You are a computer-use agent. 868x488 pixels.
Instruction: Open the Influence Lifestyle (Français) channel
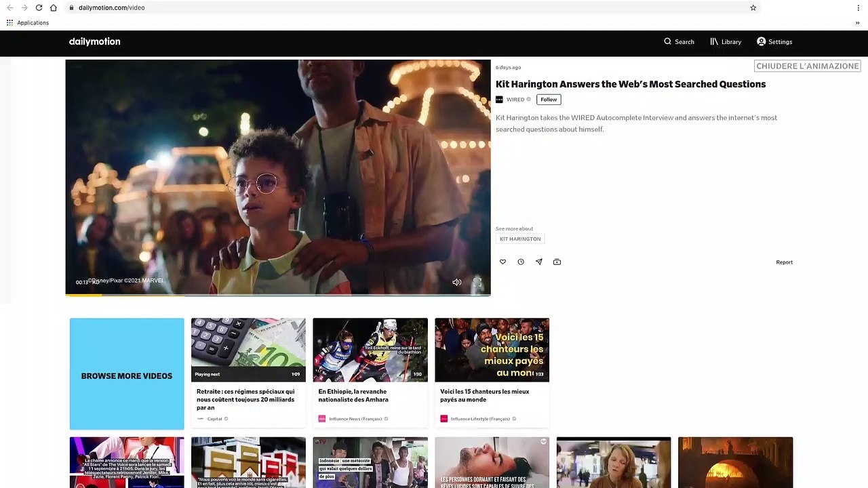pyautogui.click(x=480, y=419)
